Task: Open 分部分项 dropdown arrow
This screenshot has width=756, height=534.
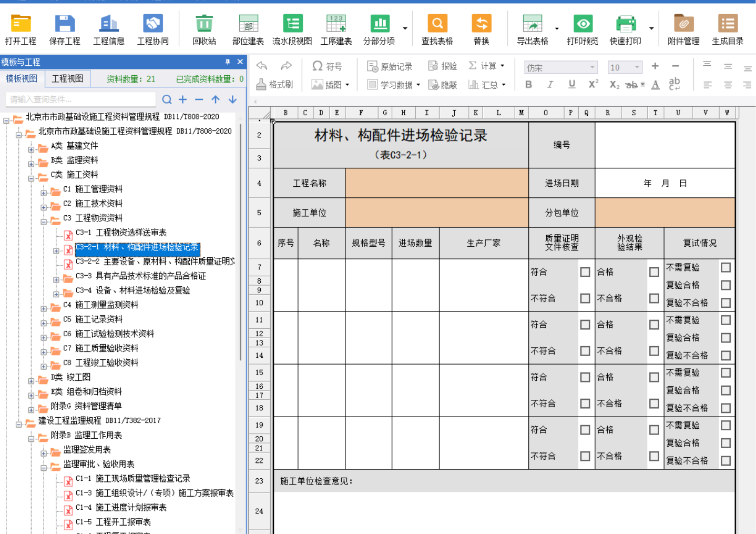Action: tap(405, 28)
